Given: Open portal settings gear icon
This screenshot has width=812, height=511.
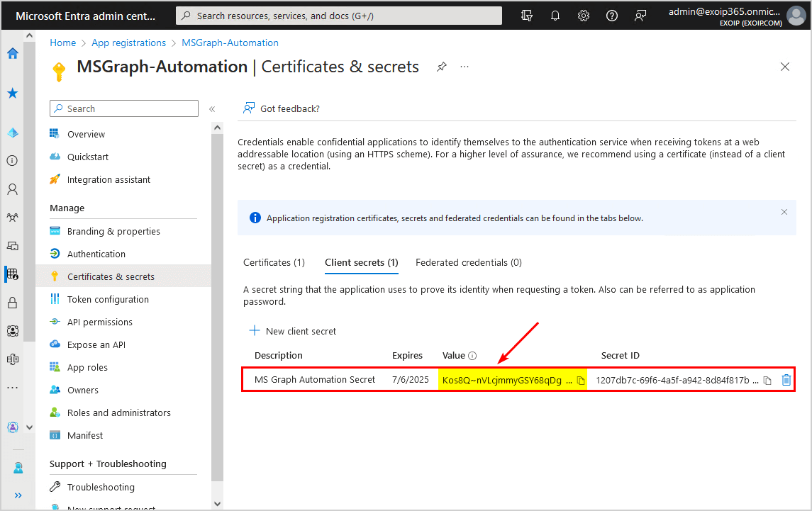Looking at the screenshot, I should 584,16.
